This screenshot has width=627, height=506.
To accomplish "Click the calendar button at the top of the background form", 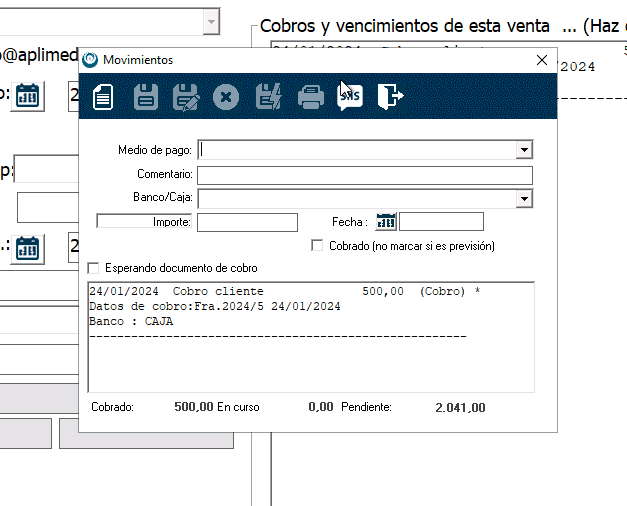I will coord(28,96).
